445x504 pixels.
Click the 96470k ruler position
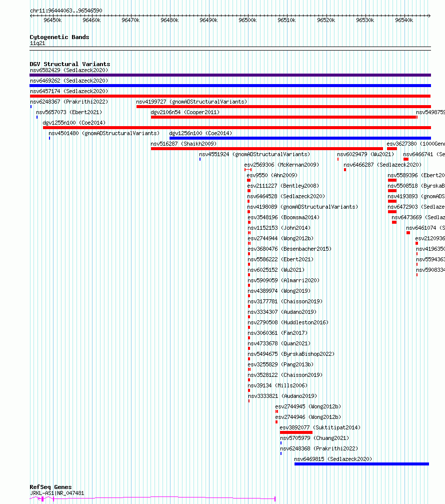coord(130,20)
